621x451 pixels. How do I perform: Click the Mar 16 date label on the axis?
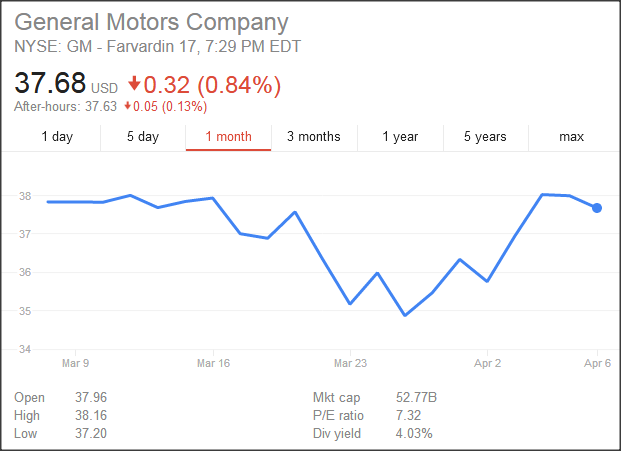tap(214, 363)
